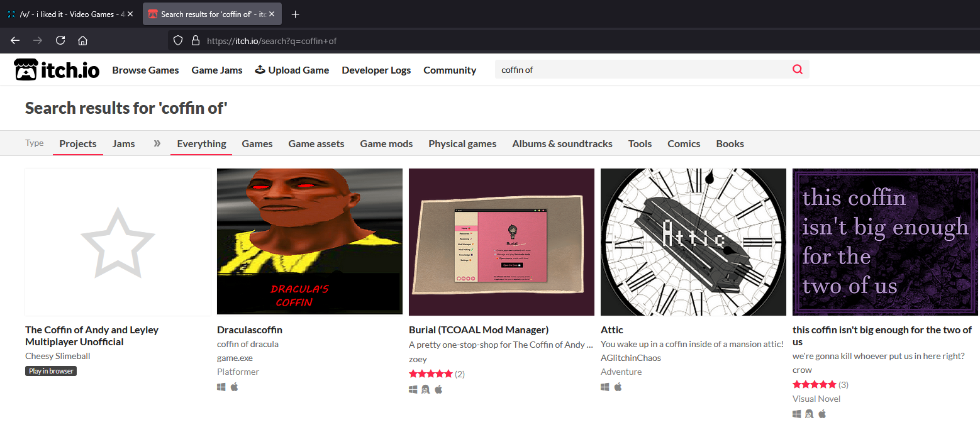Click Apple icon under this coffin visual novel

tap(823, 414)
